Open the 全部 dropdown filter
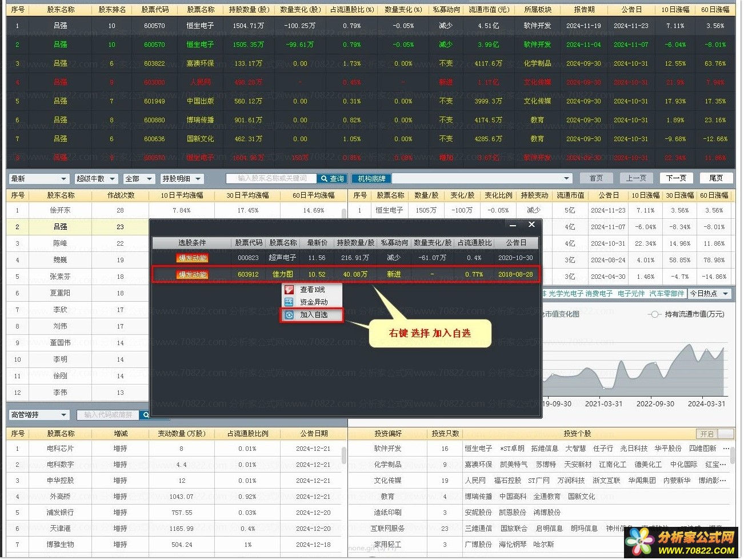 pos(139,179)
